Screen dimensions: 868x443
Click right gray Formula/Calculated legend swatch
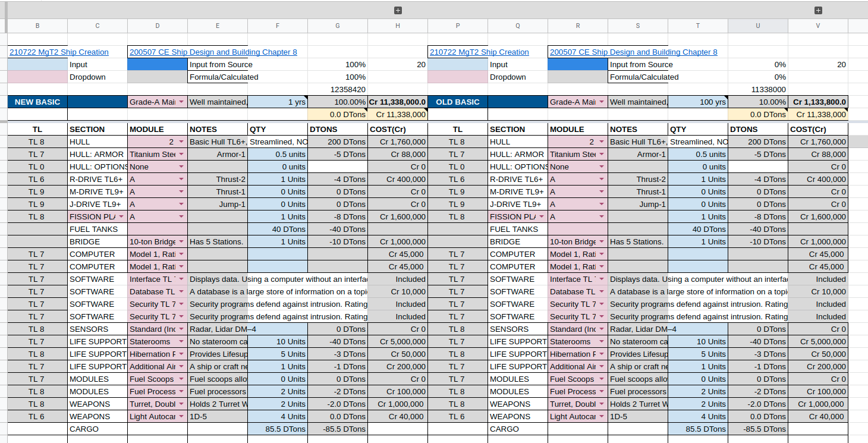pos(578,77)
